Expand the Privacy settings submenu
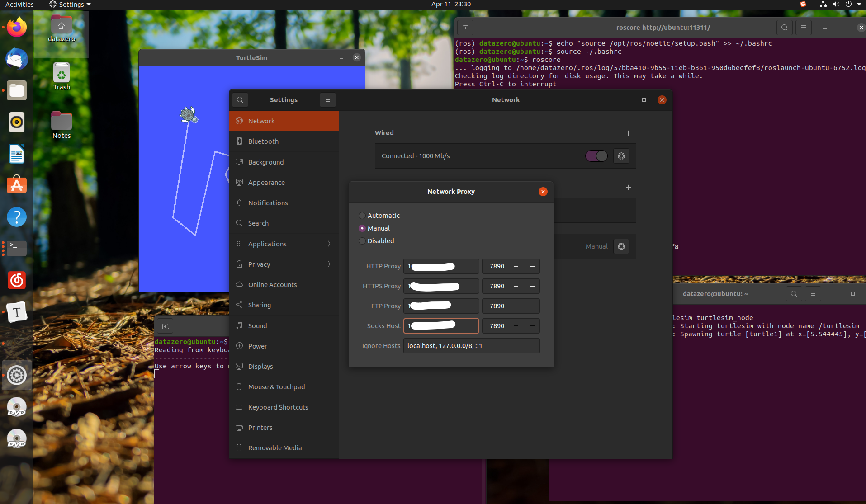The height and width of the screenshot is (504, 866). [x=258, y=264]
